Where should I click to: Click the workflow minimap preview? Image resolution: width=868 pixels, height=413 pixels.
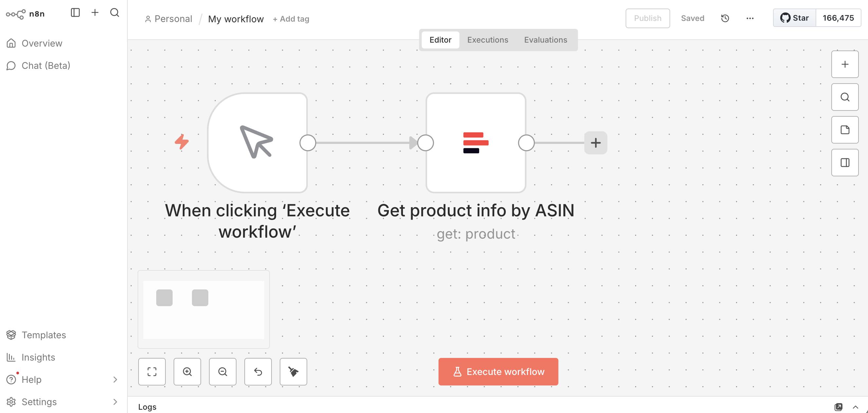(203, 309)
